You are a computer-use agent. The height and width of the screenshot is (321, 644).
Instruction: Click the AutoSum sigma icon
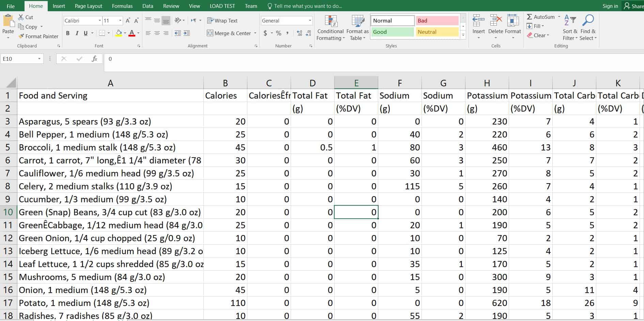tap(529, 17)
